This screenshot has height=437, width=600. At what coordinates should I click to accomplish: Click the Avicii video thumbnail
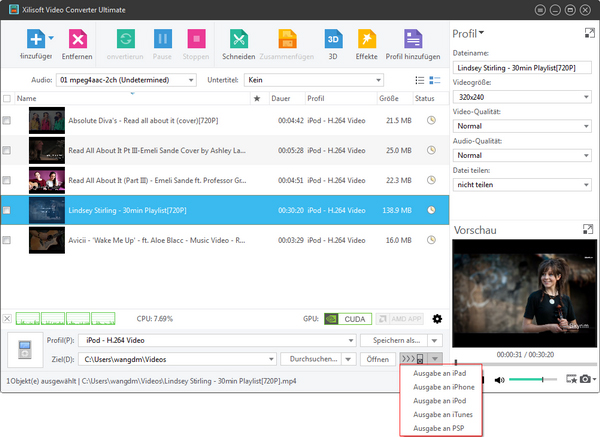point(47,240)
